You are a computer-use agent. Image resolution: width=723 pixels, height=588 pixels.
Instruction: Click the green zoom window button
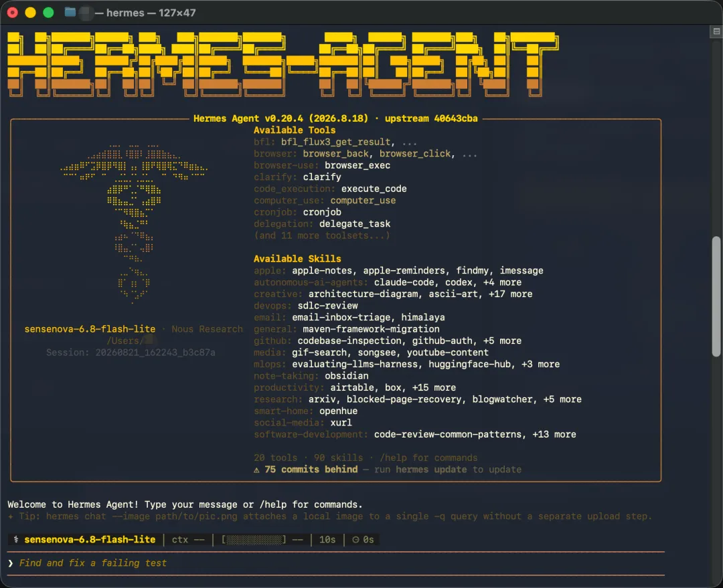[48, 13]
